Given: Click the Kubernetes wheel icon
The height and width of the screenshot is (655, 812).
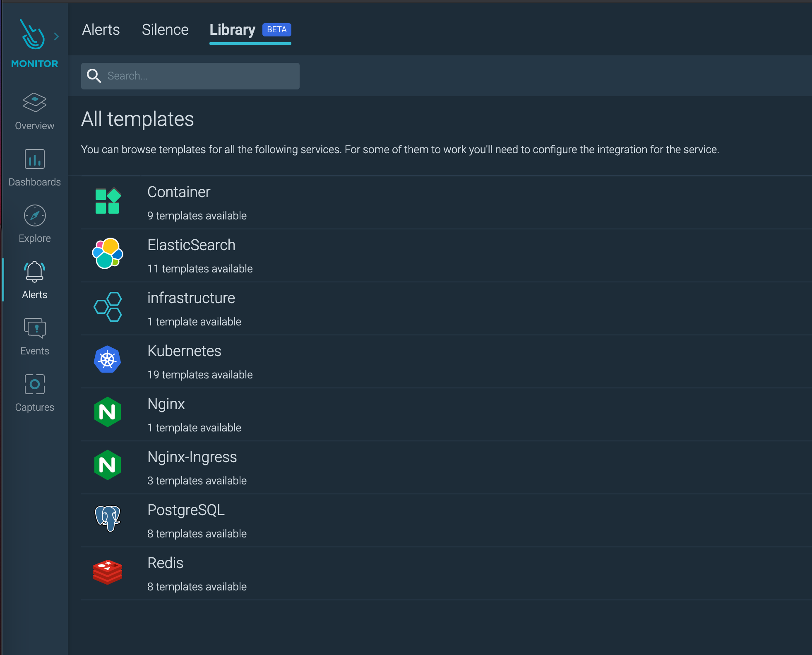Looking at the screenshot, I should [107, 359].
